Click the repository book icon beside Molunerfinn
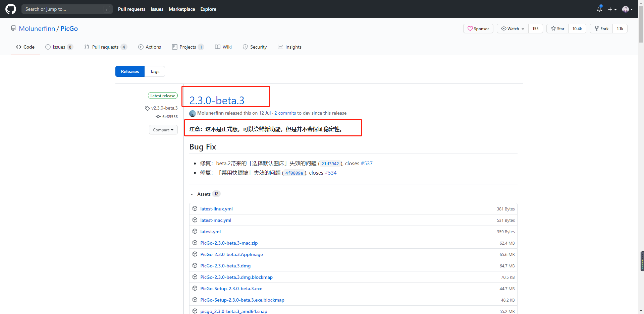The image size is (644, 314). point(13,28)
